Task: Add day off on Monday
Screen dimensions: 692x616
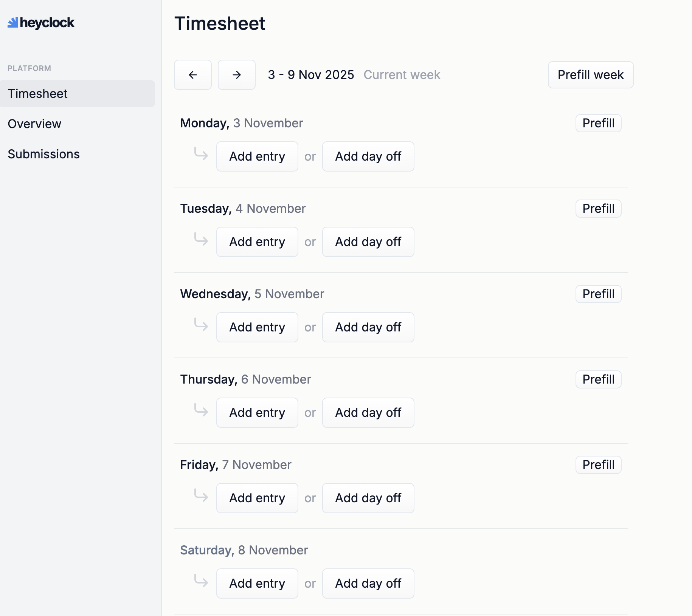Action: [368, 156]
